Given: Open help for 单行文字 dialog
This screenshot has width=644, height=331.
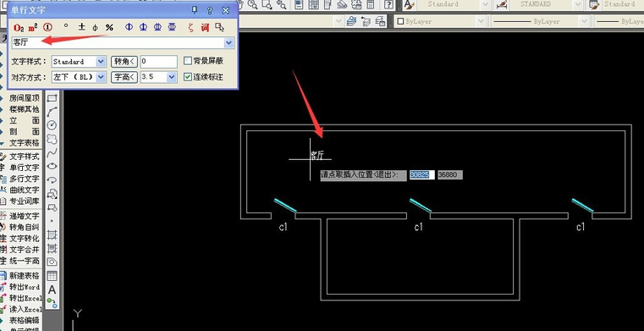Looking at the screenshot, I should coord(210,10).
